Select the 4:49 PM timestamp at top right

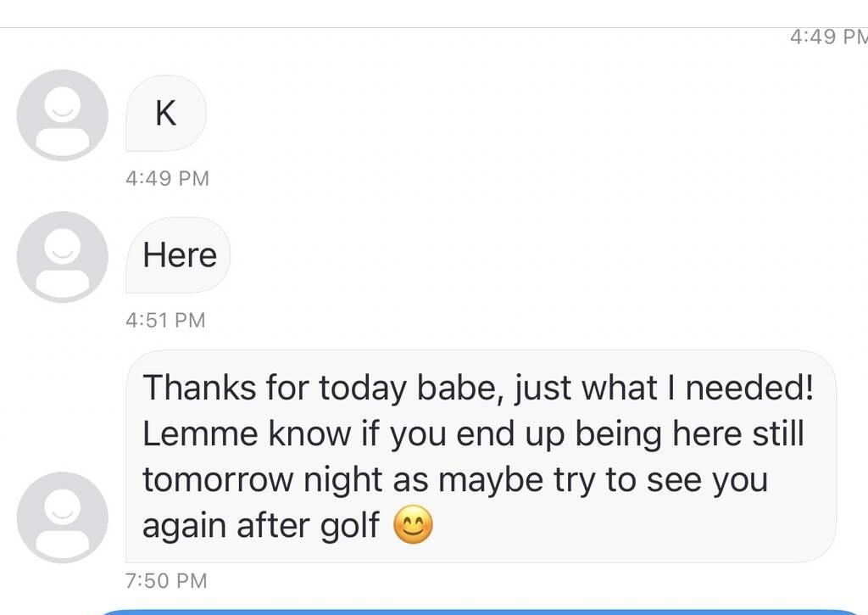[826, 36]
